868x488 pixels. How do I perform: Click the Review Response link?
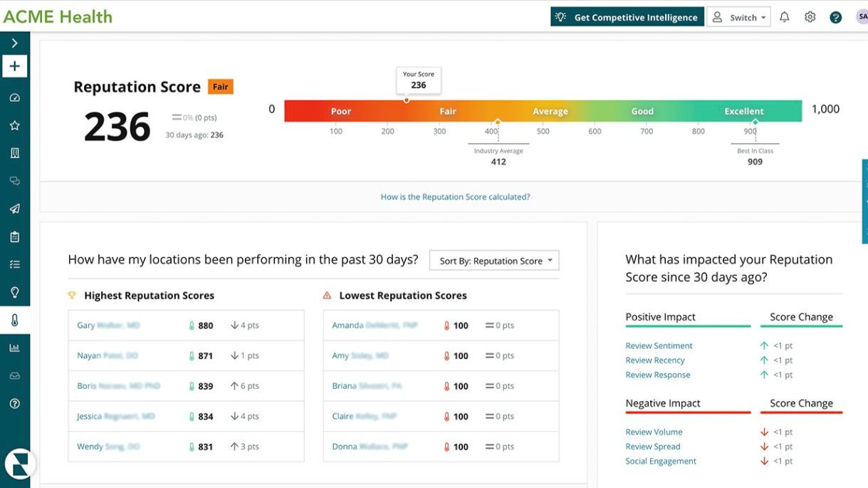click(x=658, y=375)
